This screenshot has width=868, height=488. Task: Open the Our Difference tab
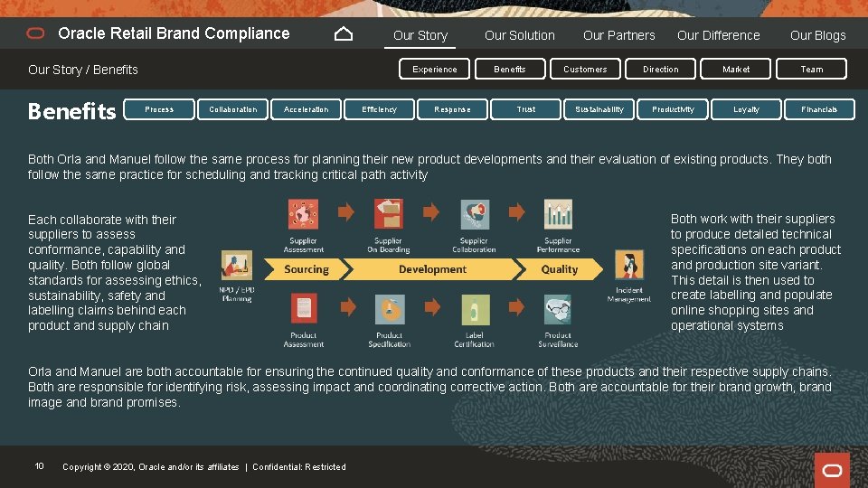pyautogui.click(x=718, y=35)
